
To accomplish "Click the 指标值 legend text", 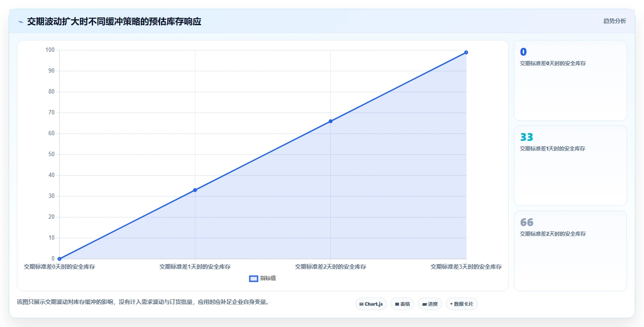I will tap(268, 278).
